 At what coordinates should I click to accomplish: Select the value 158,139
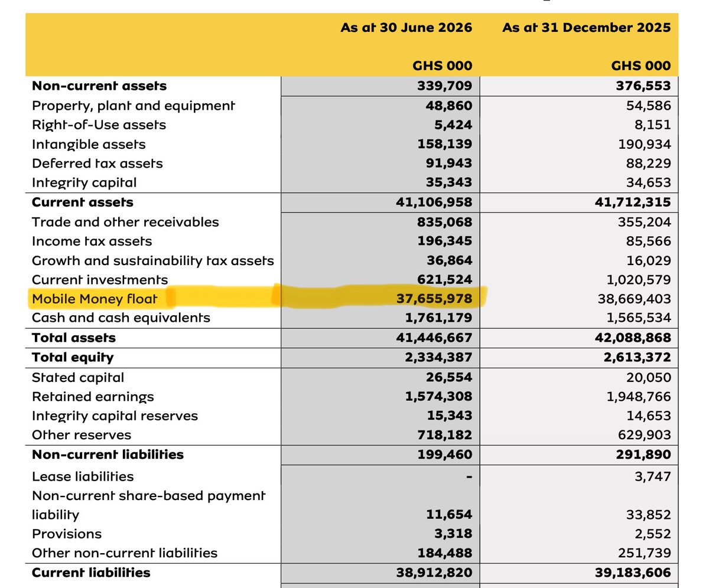click(445, 145)
